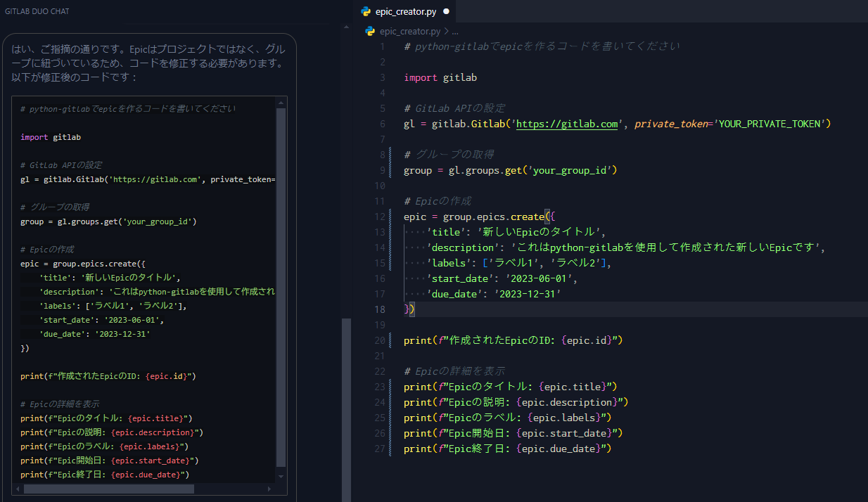Click the unsaved changes dot on the editor tab

point(445,11)
